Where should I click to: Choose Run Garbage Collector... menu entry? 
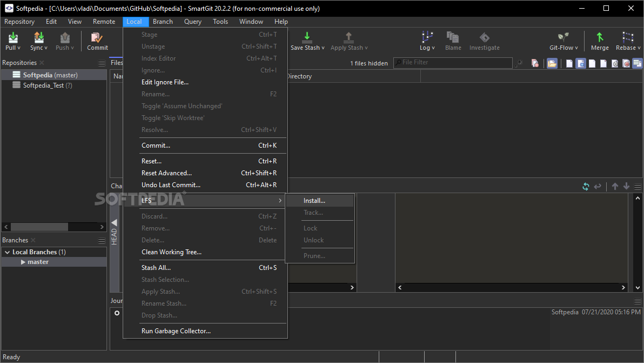point(205,331)
